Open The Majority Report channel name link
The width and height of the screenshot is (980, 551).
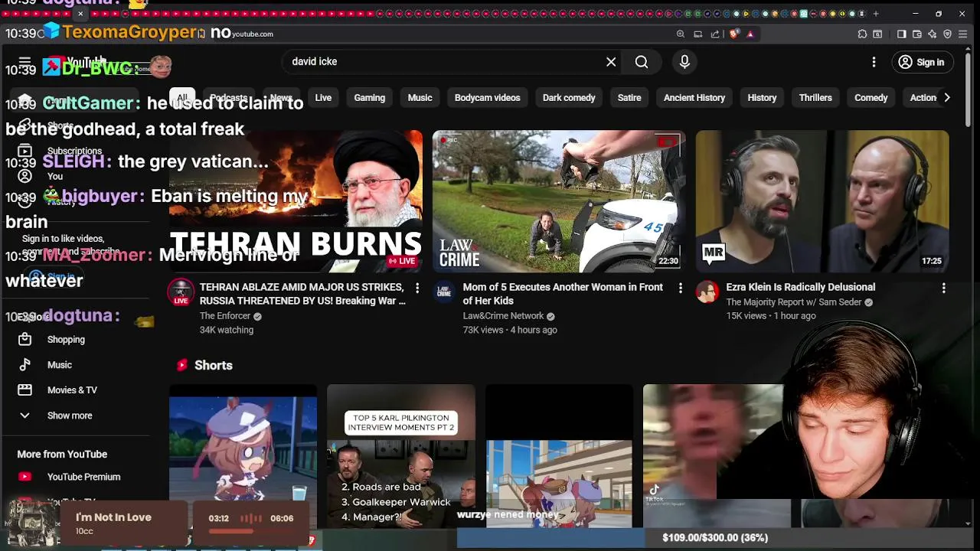[794, 302]
